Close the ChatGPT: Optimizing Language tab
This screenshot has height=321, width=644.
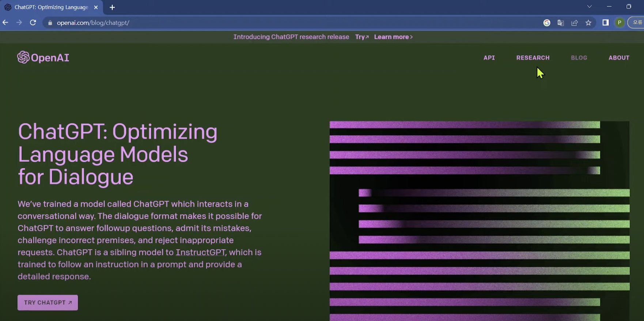[x=96, y=7]
